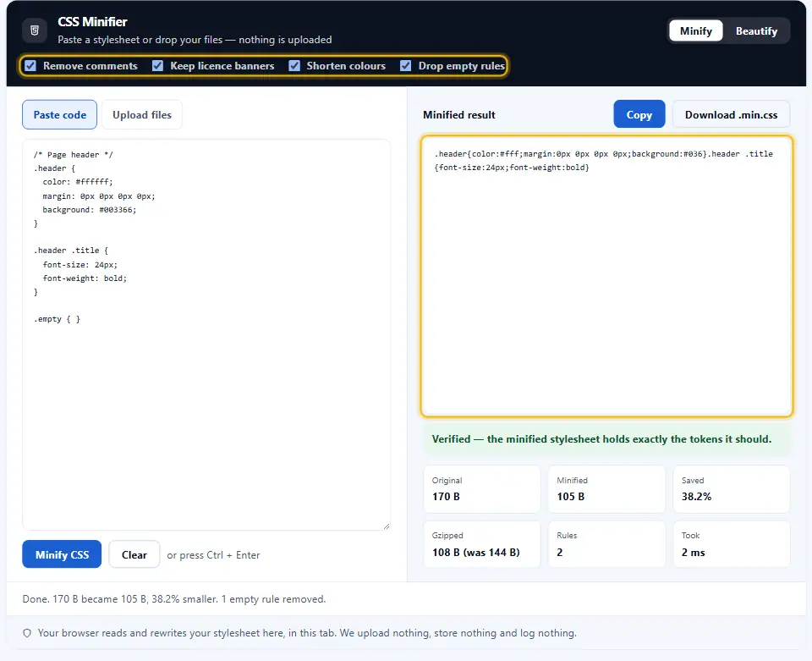Select the Minified 105 B value
812x661 pixels.
571,497
